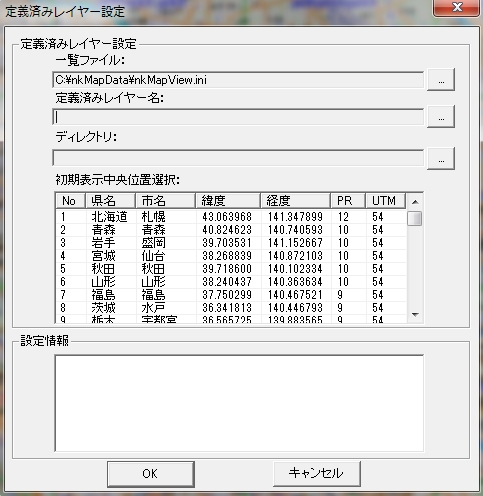Sort by the 県名 column header

(111, 201)
